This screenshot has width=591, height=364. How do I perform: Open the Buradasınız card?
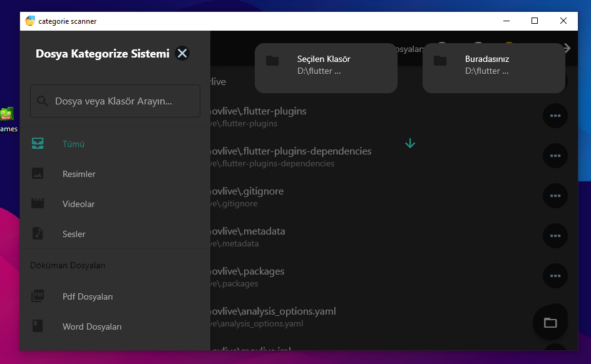494,68
